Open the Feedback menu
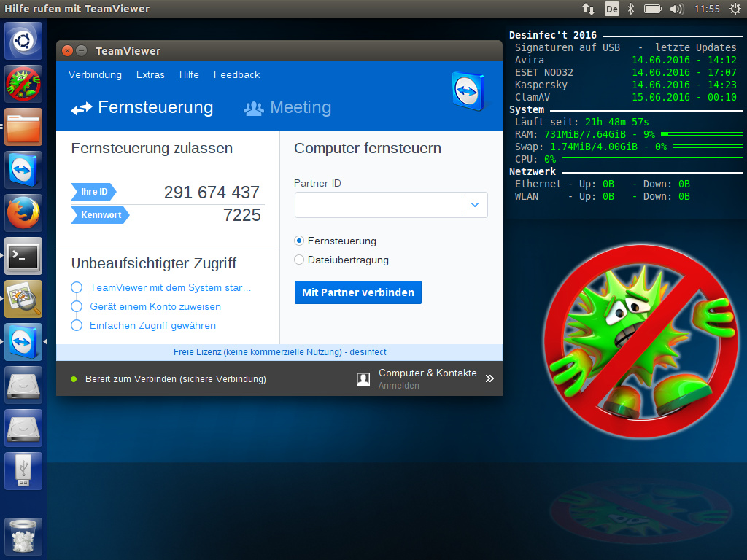Viewport: 747px width, 560px height. tap(237, 75)
